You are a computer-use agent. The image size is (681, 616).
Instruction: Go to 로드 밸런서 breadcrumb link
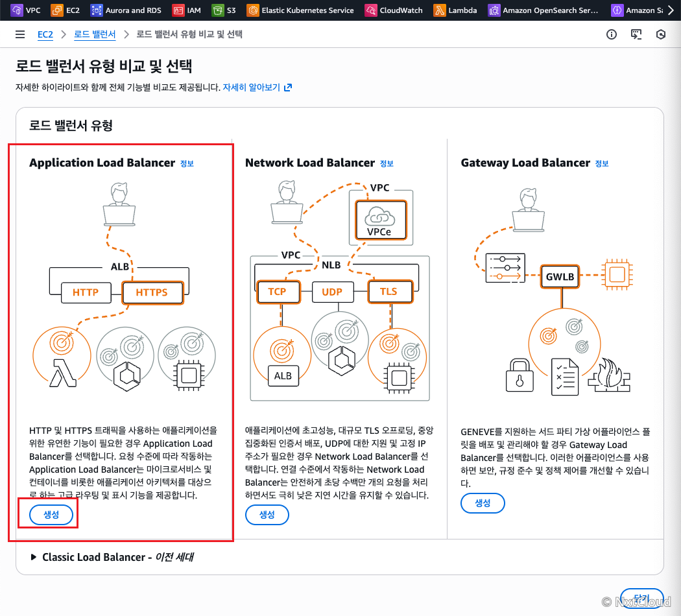[x=95, y=34]
